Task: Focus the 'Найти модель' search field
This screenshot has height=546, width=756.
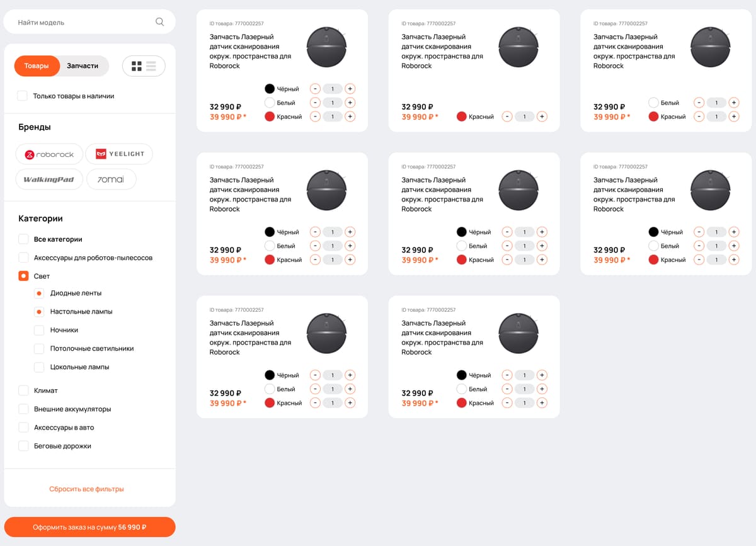Action: coord(89,22)
